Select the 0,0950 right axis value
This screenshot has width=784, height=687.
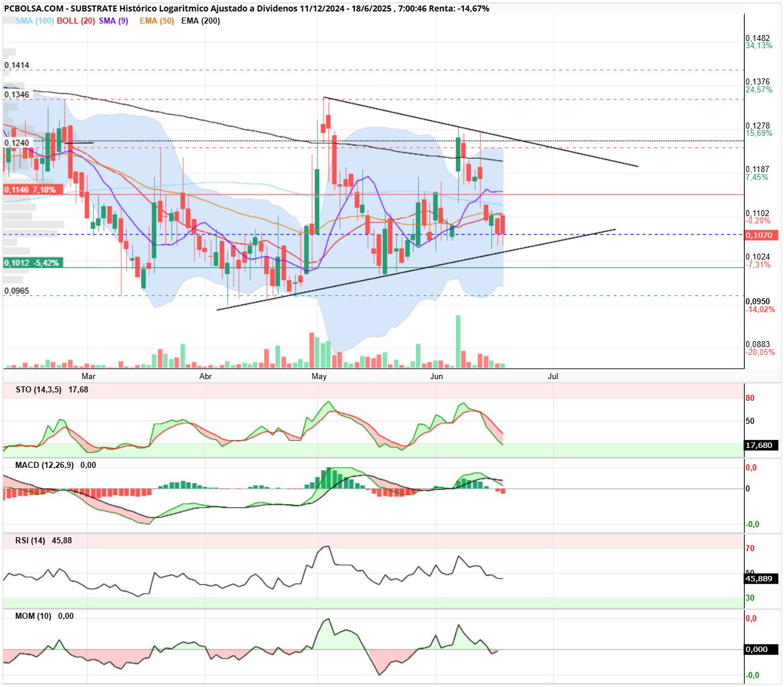point(758,301)
